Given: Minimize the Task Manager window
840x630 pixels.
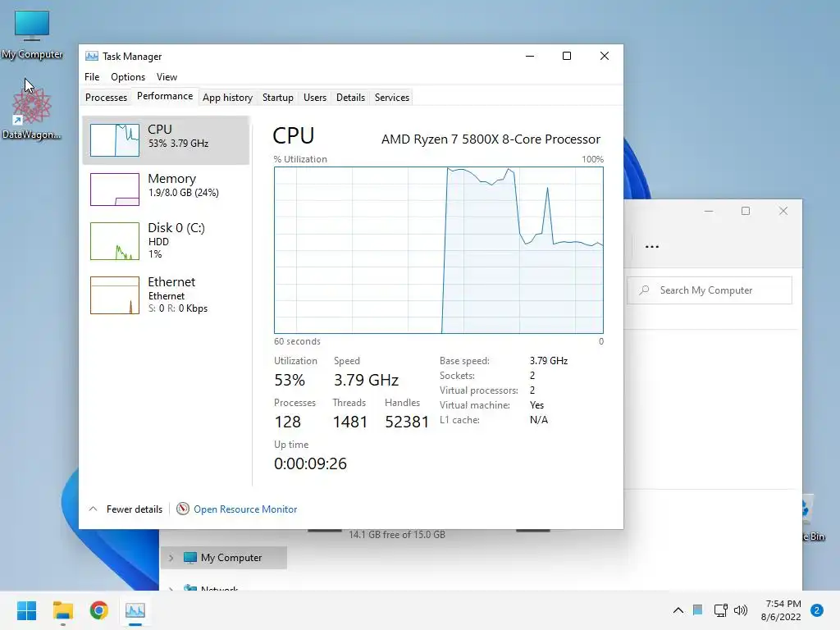Looking at the screenshot, I should [530, 56].
